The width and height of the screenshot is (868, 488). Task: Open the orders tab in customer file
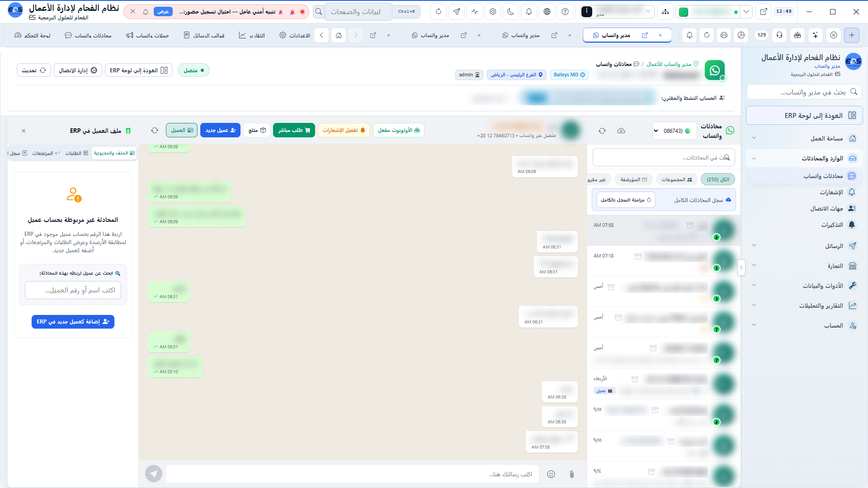click(x=76, y=153)
